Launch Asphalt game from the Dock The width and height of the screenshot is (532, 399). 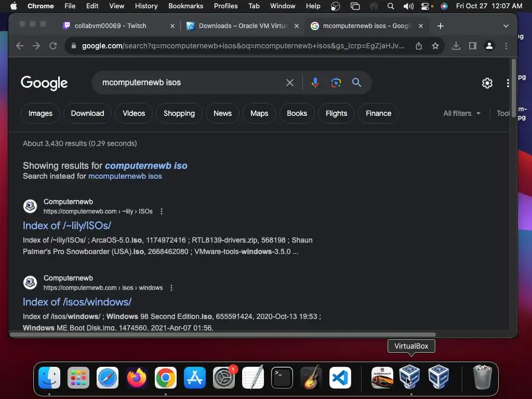coord(382,378)
